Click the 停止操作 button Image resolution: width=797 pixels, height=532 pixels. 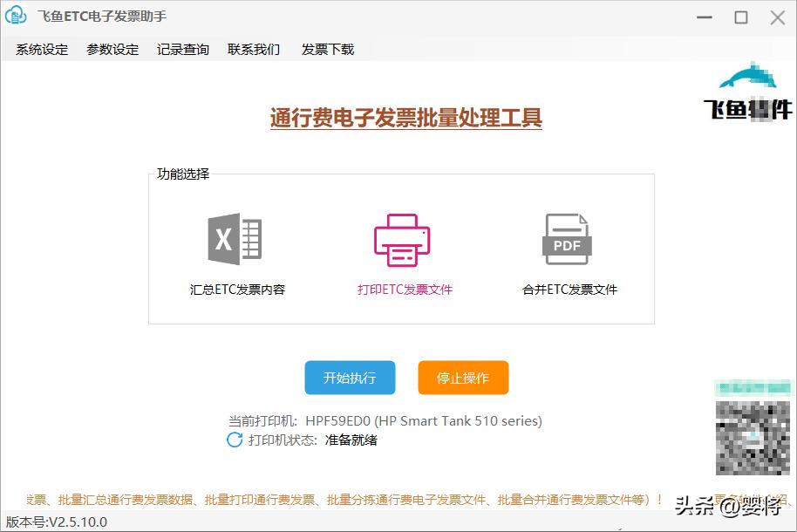463,378
